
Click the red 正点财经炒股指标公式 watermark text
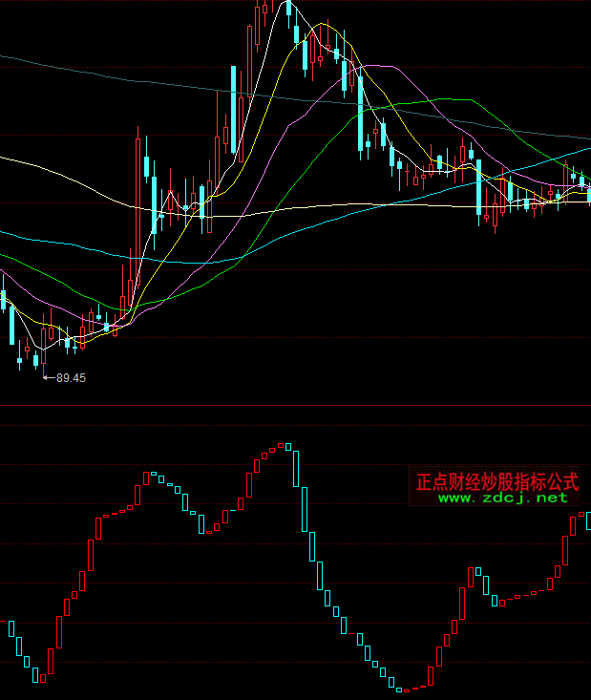click(x=497, y=479)
